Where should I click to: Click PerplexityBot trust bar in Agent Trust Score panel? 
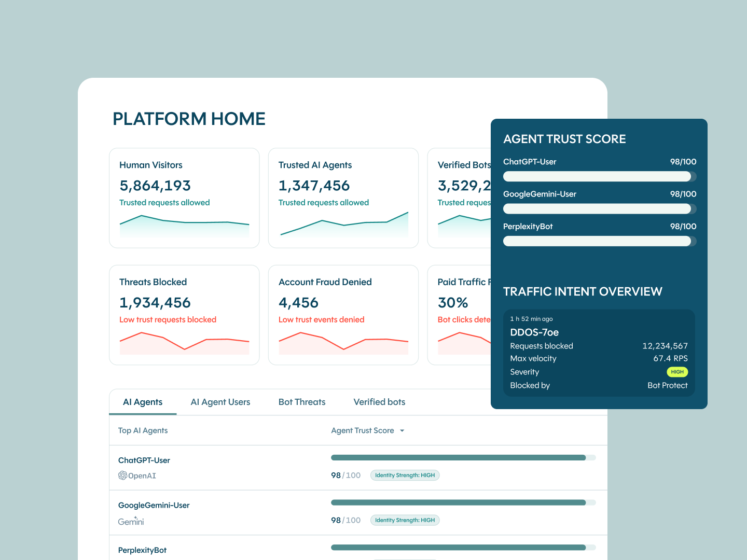tap(600, 241)
